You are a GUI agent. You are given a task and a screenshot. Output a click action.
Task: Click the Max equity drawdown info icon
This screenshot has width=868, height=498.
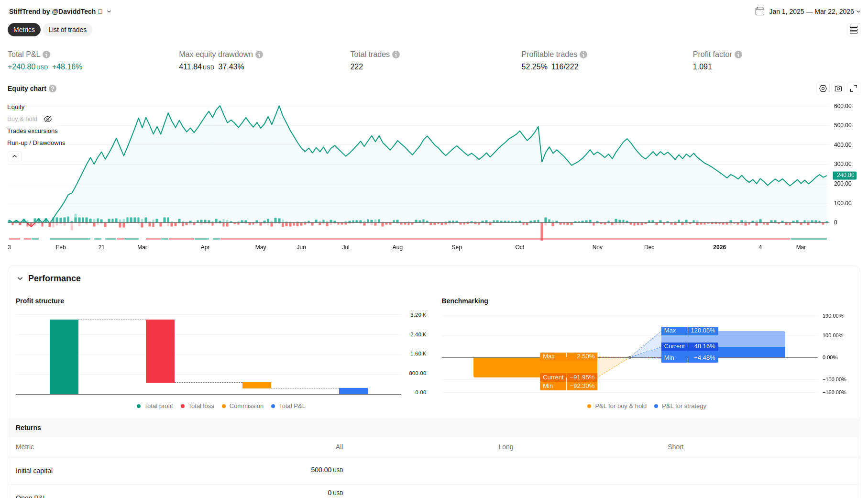click(259, 55)
